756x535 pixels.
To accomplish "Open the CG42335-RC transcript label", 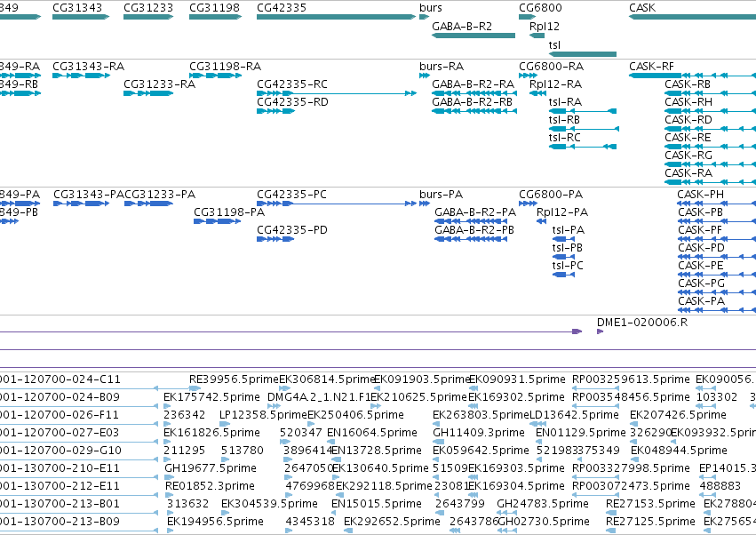I will [x=292, y=84].
